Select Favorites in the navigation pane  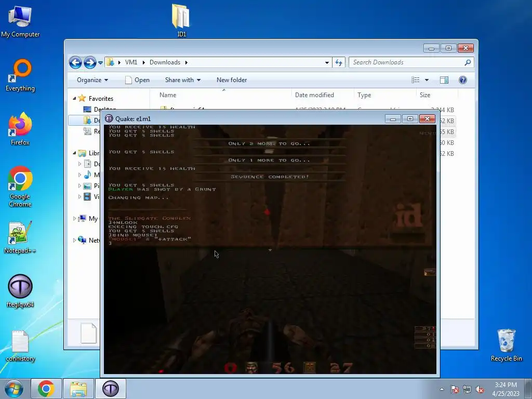[101, 98]
